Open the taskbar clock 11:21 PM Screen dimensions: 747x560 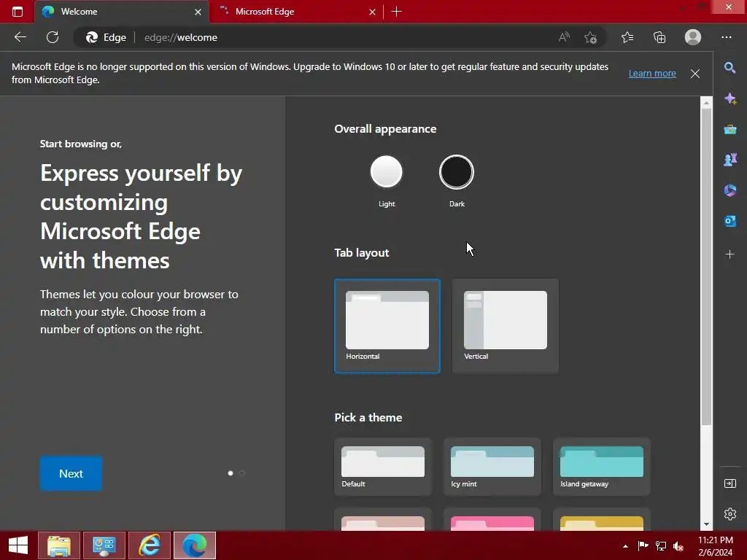click(x=716, y=546)
